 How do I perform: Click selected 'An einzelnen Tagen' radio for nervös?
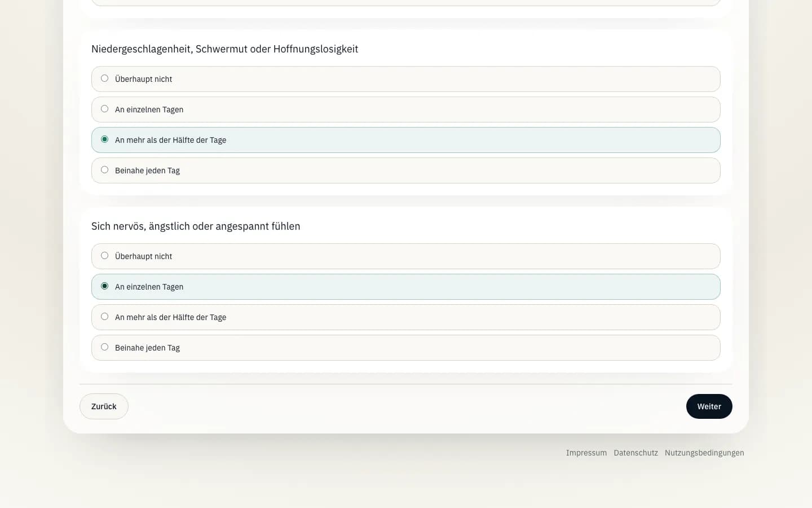(x=104, y=286)
